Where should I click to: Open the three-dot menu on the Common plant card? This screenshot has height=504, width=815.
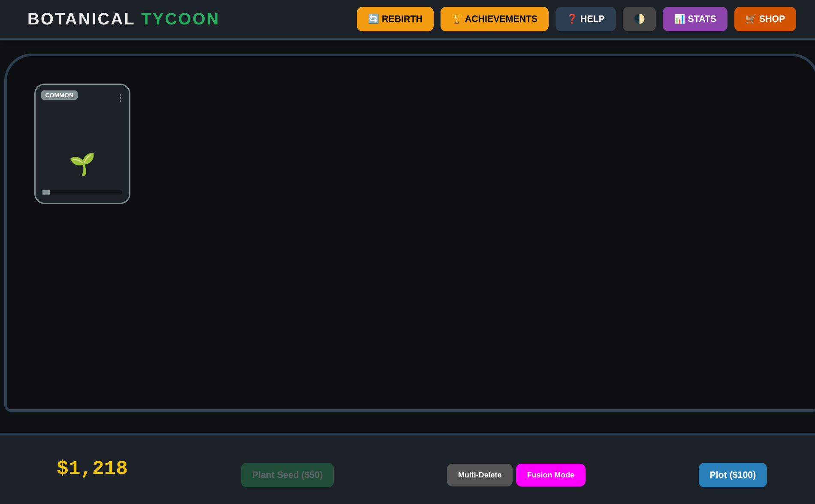[121, 98]
